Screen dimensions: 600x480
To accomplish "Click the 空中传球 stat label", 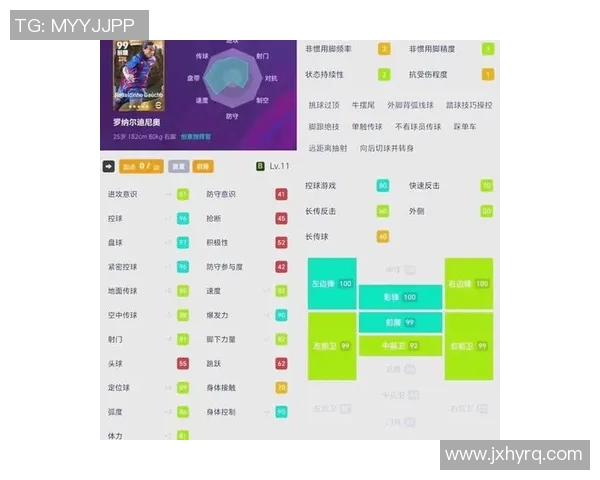I will 122,315.
